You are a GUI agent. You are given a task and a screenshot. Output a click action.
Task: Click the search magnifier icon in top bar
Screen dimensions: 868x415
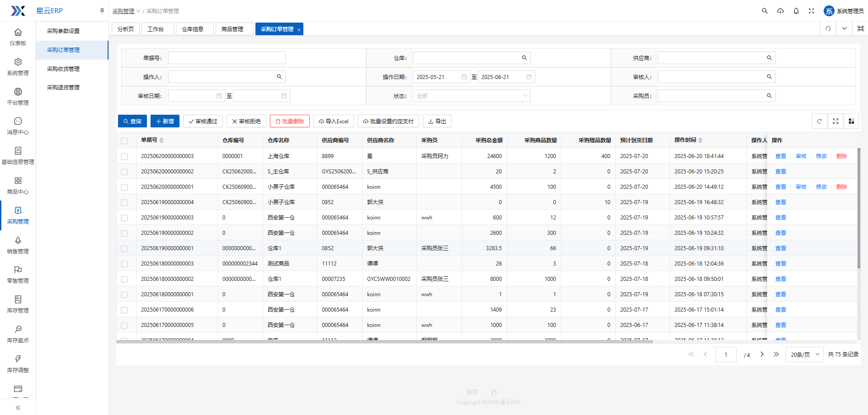(764, 11)
